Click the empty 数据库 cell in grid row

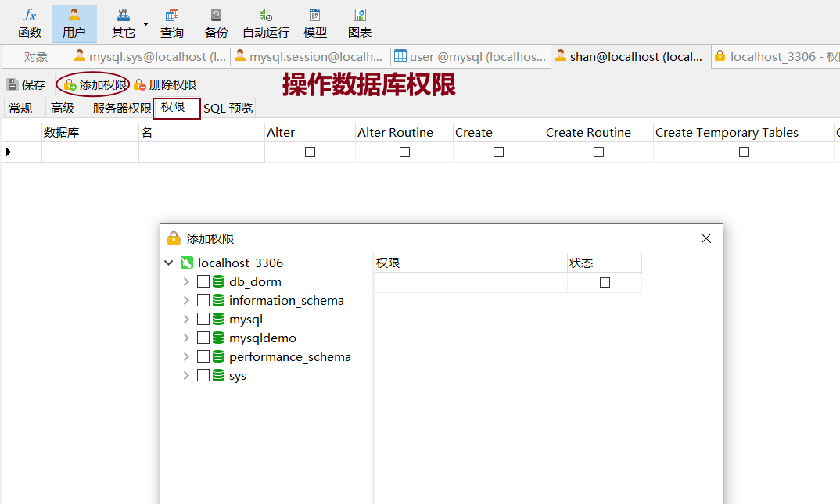coord(90,152)
